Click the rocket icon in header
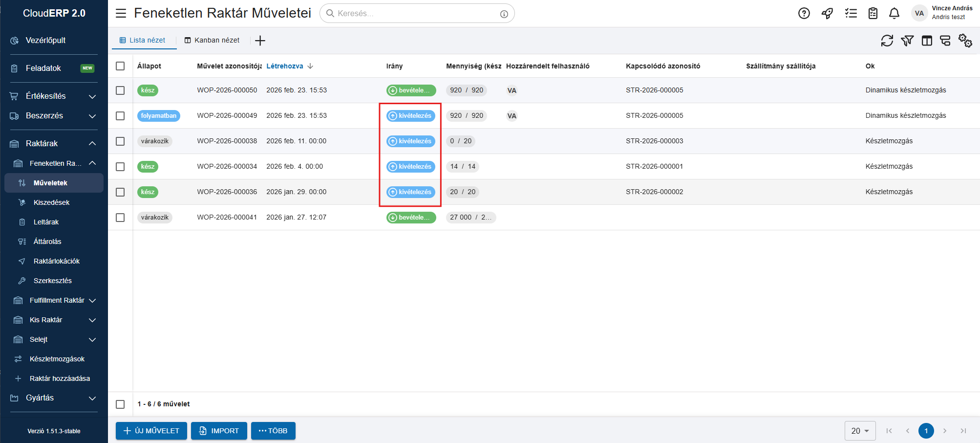980x443 pixels. click(827, 13)
